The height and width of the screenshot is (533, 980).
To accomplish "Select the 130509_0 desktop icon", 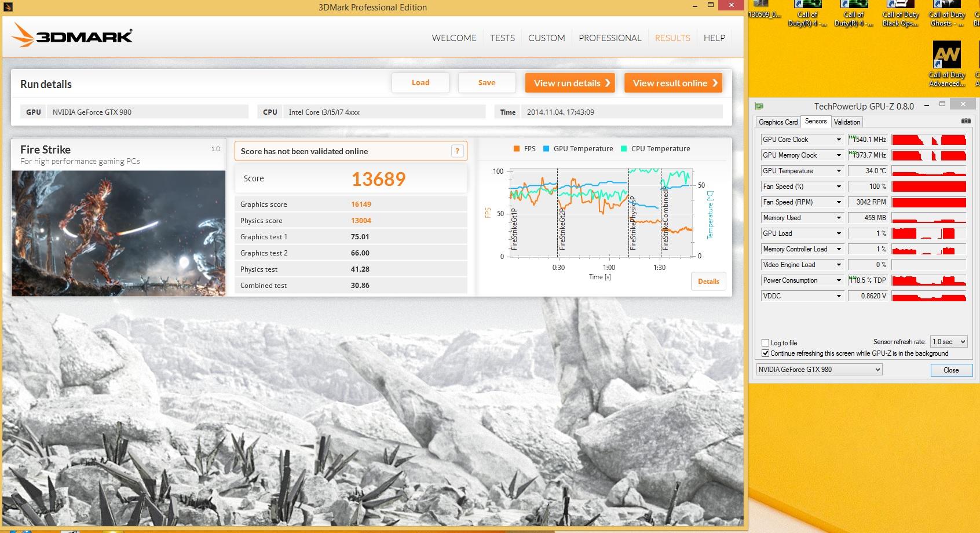I will pyautogui.click(x=765, y=10).
